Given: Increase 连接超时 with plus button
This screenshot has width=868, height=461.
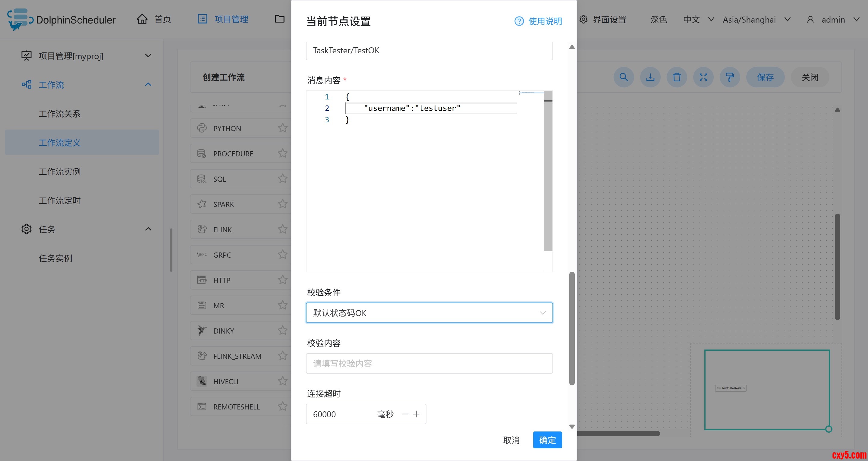Looking at the screenshot, I should 417,414.
